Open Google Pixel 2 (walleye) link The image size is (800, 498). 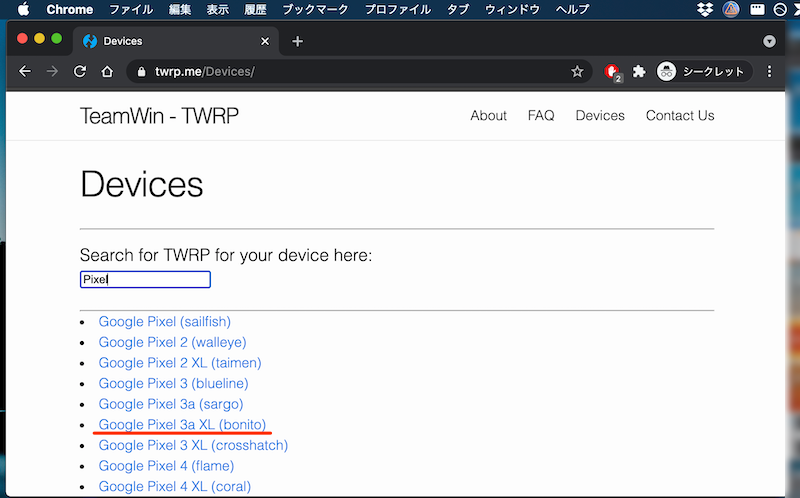[x=172, y=342]
